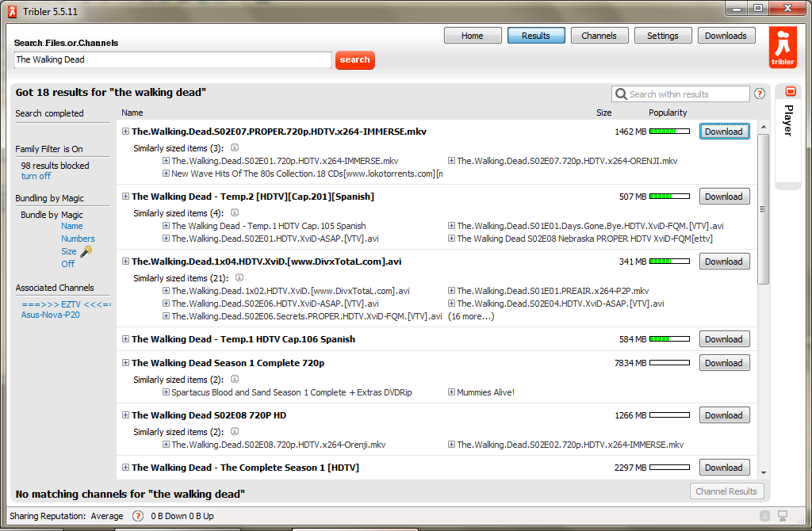The image size is (812, 531).
Task: Expand The.Walking.Dead.S02E07.PROPER.720p result
Action: [x=125, y=132]
